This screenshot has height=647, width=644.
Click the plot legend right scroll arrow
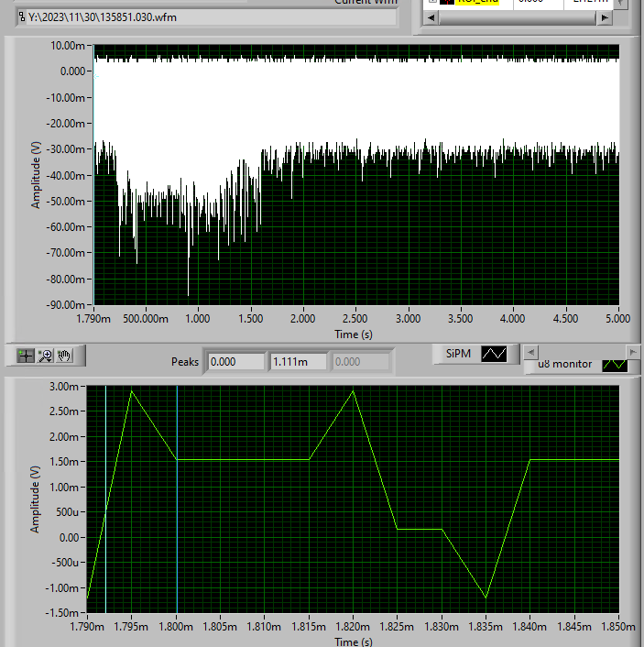pyautogui.click(x=632, y=353)
